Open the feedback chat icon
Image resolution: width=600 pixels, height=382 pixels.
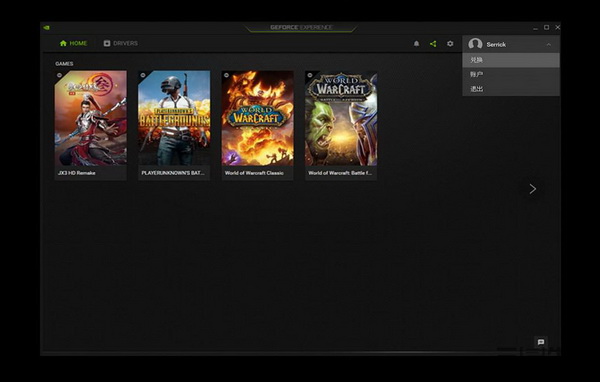(x=541, y=342)
